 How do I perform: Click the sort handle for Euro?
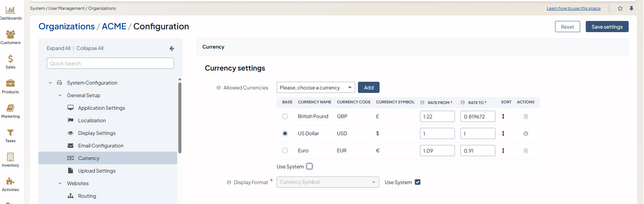coord(503,151)
